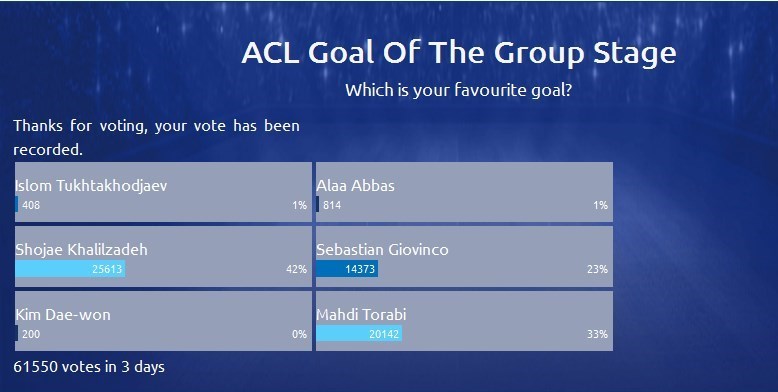
Task: Select the Alaa Abbas poll option
Action: [464, 192]
